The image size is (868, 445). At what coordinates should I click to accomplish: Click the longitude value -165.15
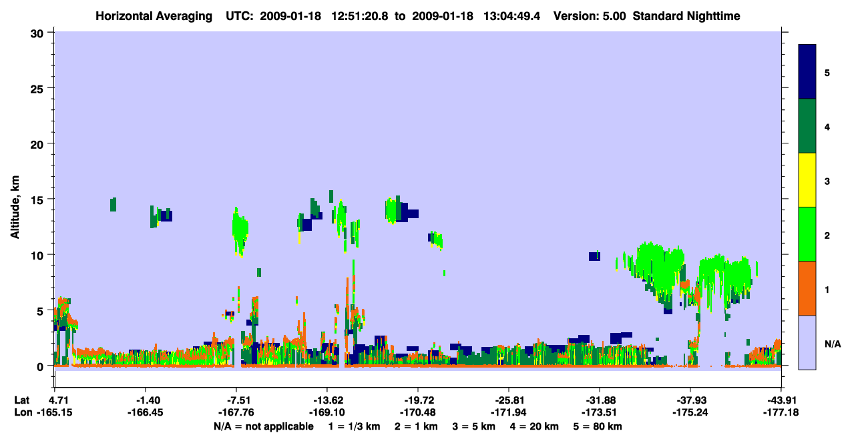pyautogui.click(x=54, y=413)
